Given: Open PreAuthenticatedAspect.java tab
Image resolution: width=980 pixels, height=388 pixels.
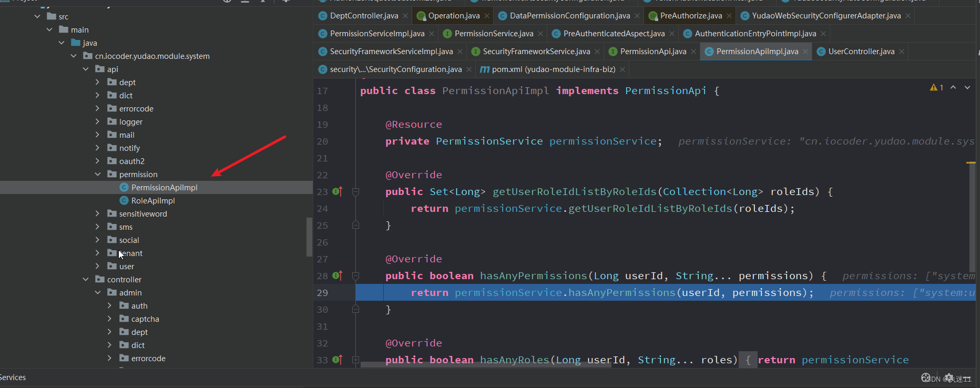Looking at the screenshot, I should tap(614, 34).
